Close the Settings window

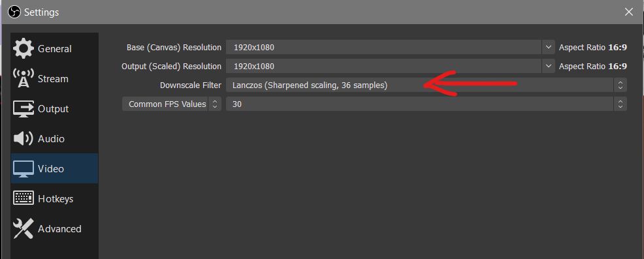tap(628, 12)
